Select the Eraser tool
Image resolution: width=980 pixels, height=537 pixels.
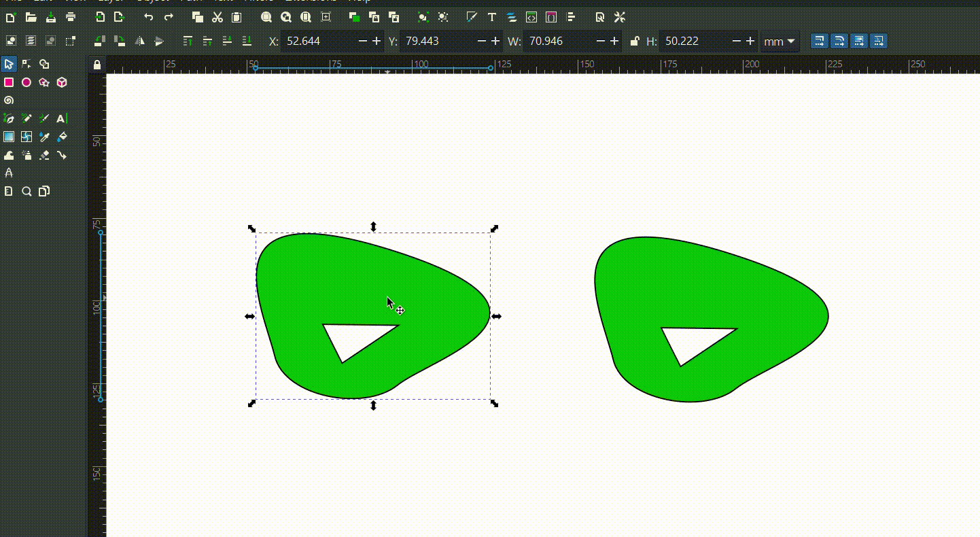[44, 155]
